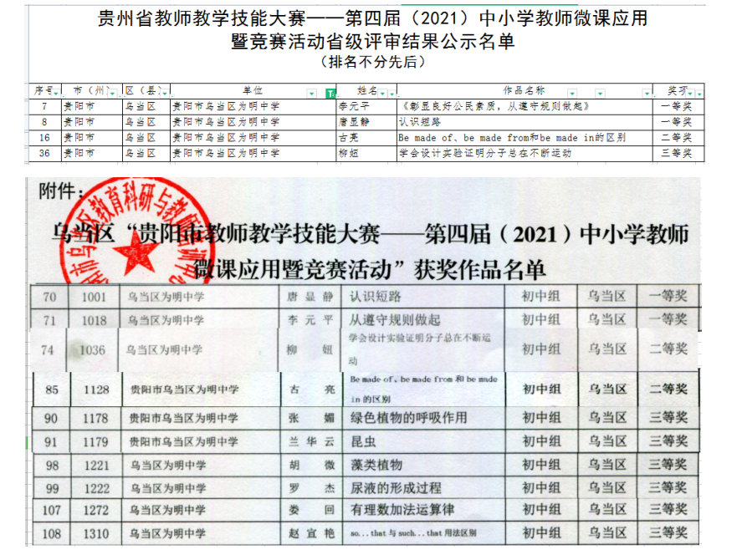Click the name 胡微
Viewport: 742px width, 560px height.
pyautogui.click(x=312, y=466)
